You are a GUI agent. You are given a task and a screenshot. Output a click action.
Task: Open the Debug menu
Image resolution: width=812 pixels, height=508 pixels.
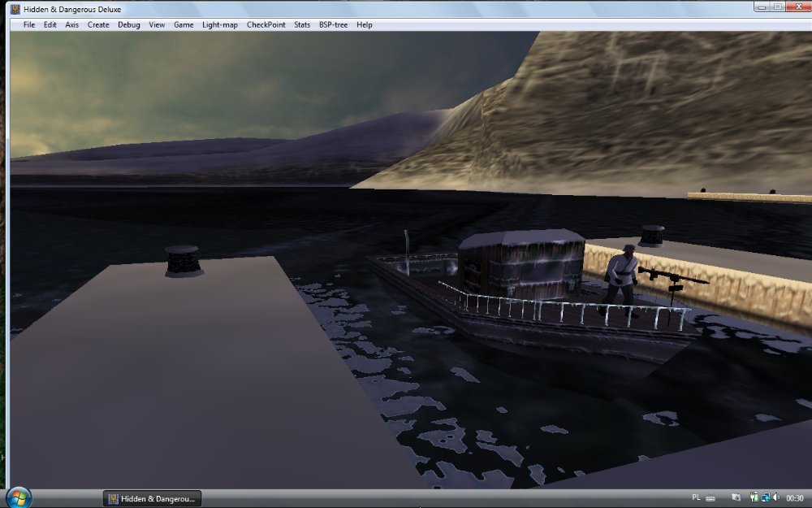tap(129, 25)
